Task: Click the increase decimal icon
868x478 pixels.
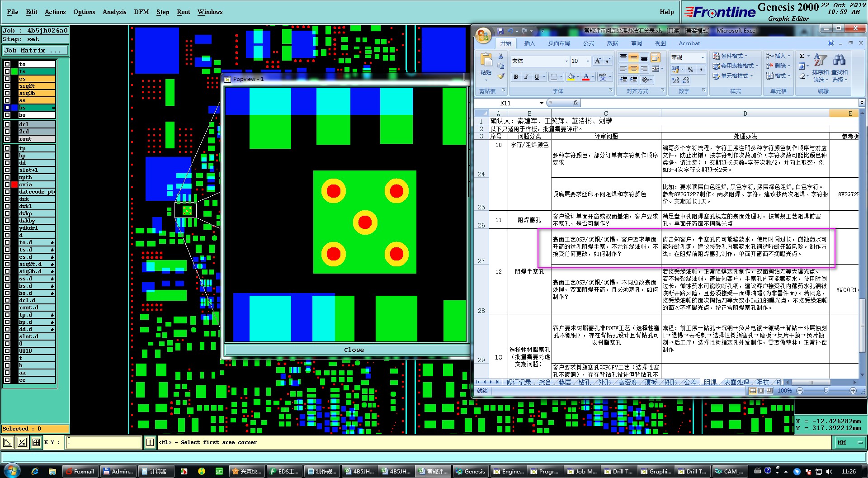Action: pos(675,80)
